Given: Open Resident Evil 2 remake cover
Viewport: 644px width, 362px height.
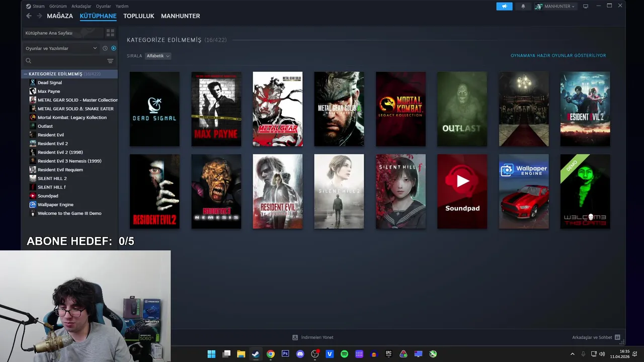Looking at the screenshot, I should pos(585,109).
